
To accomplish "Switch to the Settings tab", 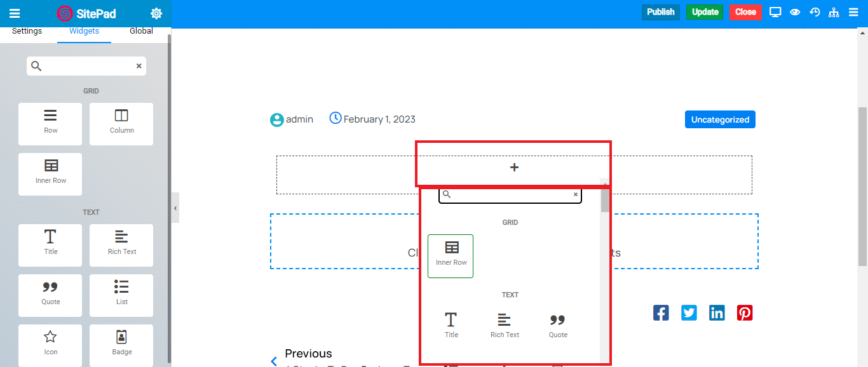I will [x=27, y=31].
